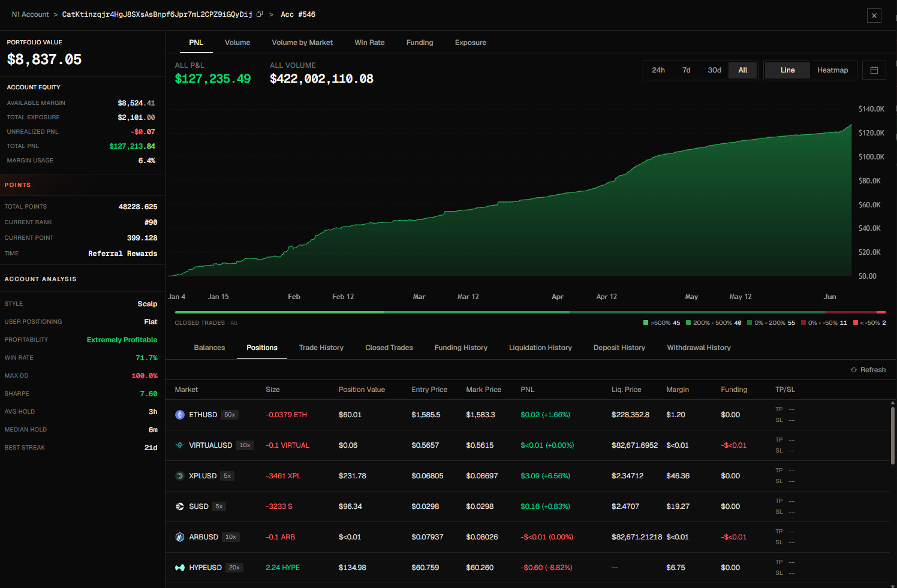Go to N1 Account breadcrumb
Viewport: 897px width, 588px height.
(x=31, y=14)
